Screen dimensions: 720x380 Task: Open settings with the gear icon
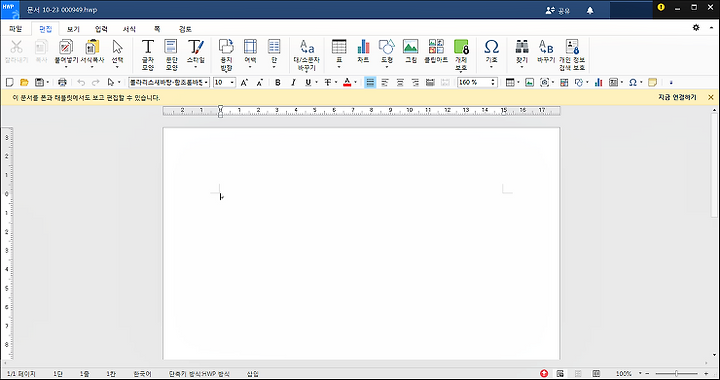pyautogui.click(x=696, y=28)
